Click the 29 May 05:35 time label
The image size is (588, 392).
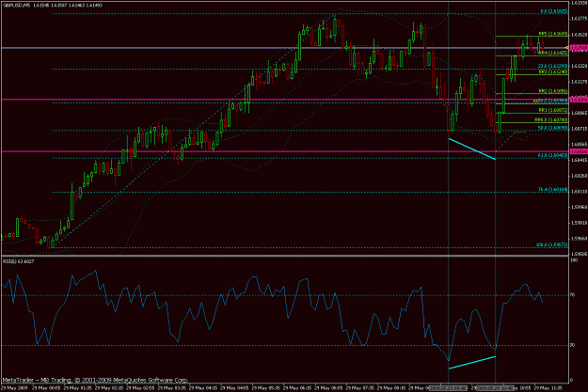[x=266, y=388]
